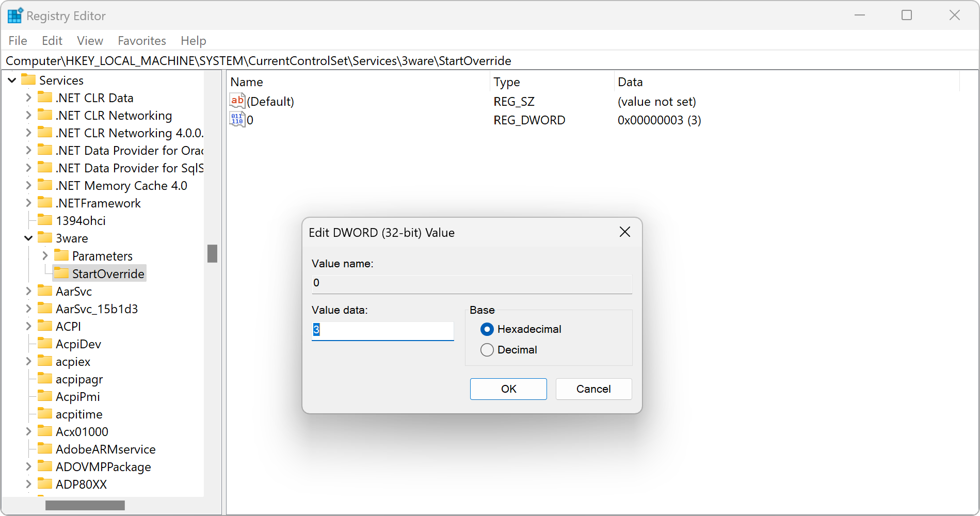Screen dimensions: 980x516
Task: Click the (Default) string value icon
Action: tap(237, 101)
